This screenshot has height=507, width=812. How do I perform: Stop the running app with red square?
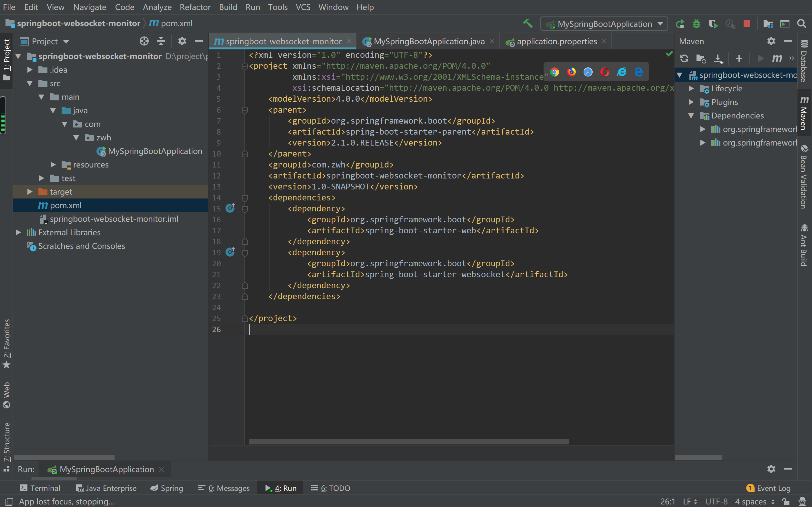[747, 24]
